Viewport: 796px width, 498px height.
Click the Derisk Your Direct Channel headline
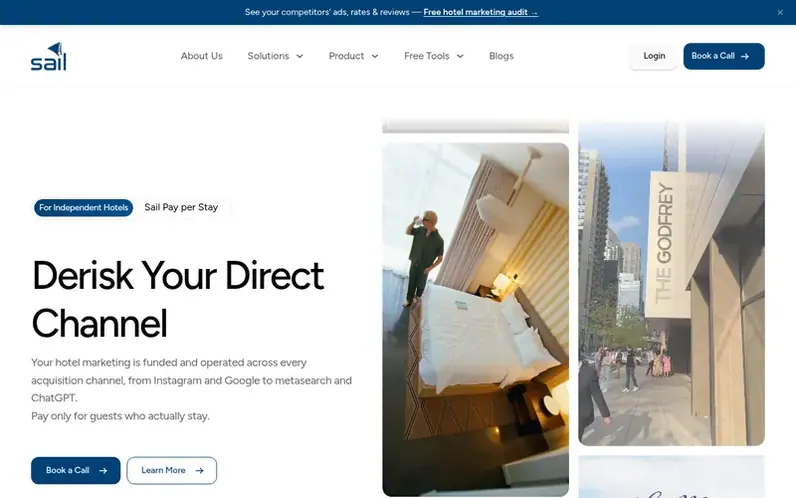click(178, 299)
